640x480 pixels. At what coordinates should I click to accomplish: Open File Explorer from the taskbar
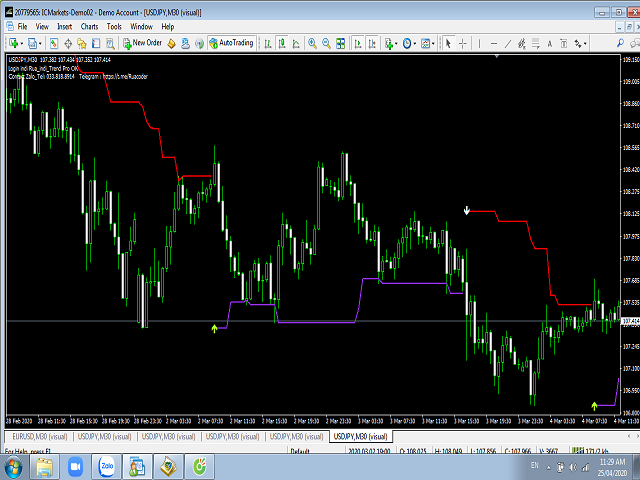pos(45,467)
